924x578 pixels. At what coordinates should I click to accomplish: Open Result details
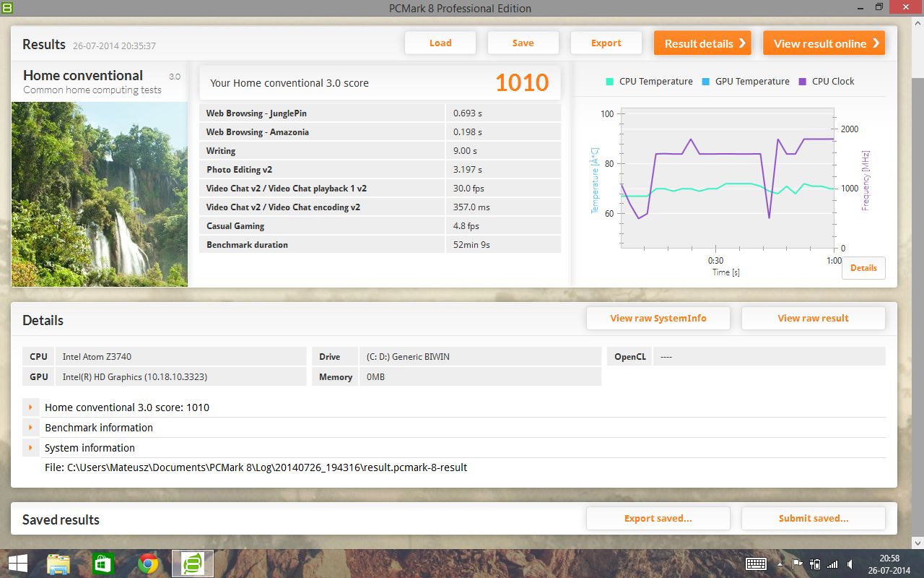702,43
